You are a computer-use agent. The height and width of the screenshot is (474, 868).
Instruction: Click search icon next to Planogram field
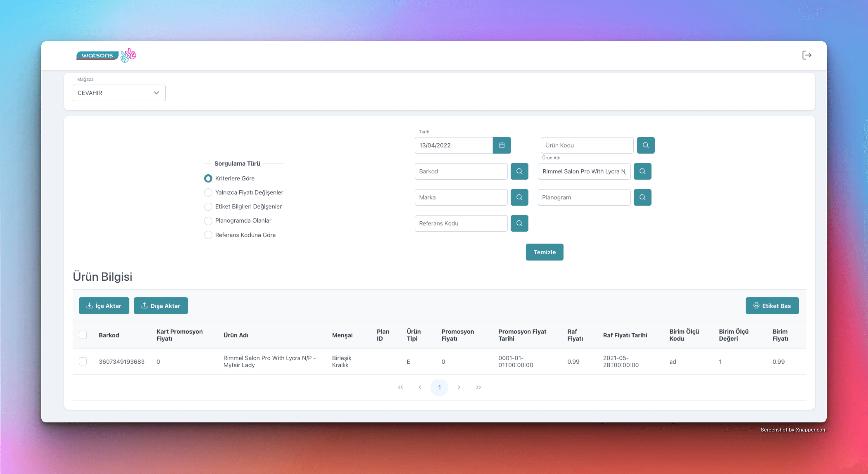coord(642,197)
